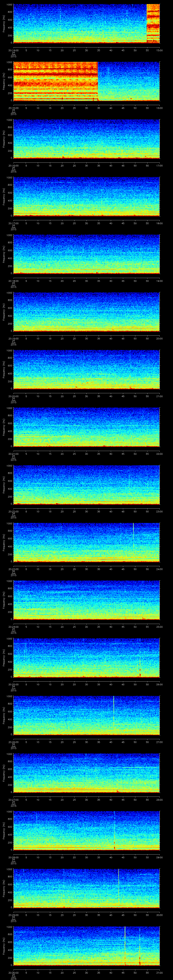
Task: Select the spectrogram panel starting at 20:18:00
Action: pos(86,255)
